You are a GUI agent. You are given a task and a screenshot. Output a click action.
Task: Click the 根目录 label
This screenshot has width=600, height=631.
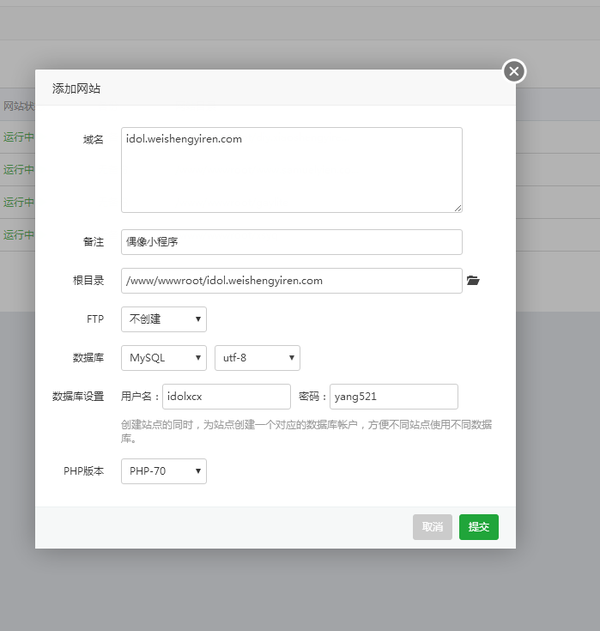[x=88, y=280]
